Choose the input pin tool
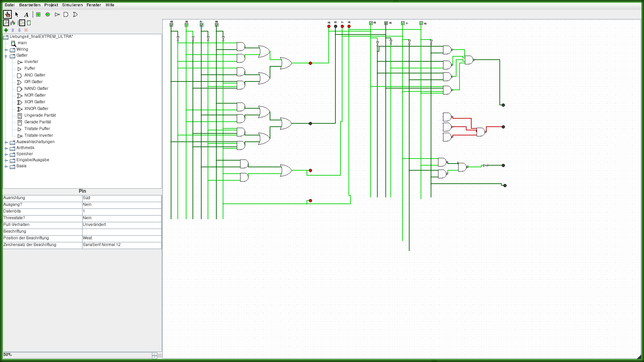The height and width of the screenshot is (362, 644). click(x=38, y=14)
